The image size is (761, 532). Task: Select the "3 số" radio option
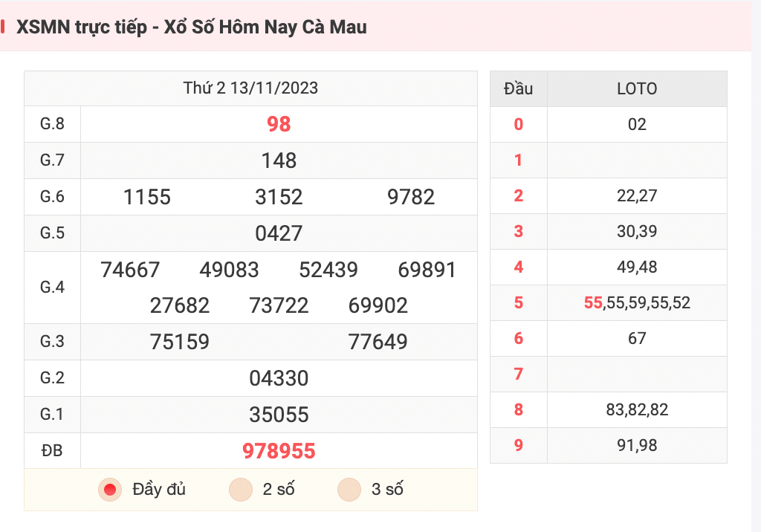click(x=349, y=490)
